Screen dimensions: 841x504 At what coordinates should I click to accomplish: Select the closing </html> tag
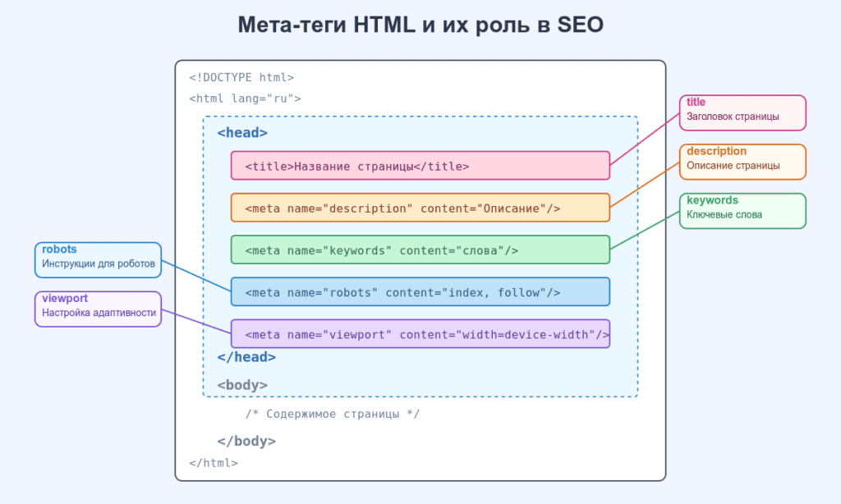click(x=214, y=462)
